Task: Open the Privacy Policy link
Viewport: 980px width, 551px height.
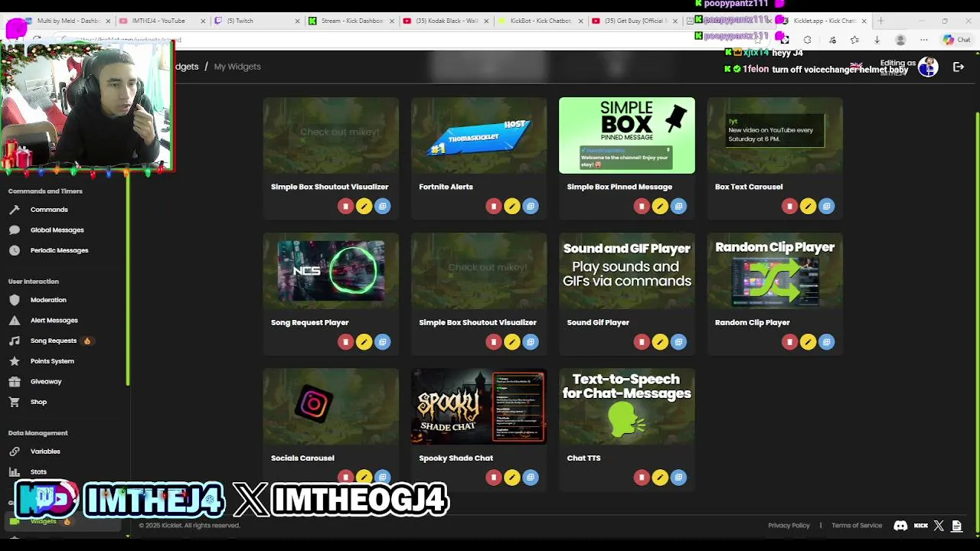Action: point(789,526)
